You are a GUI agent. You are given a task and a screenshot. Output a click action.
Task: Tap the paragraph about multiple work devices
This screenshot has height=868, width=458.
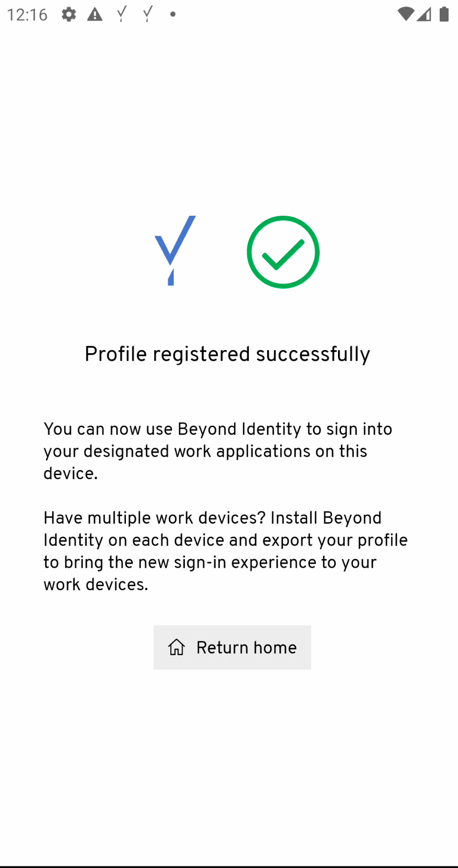pos(226,551)
